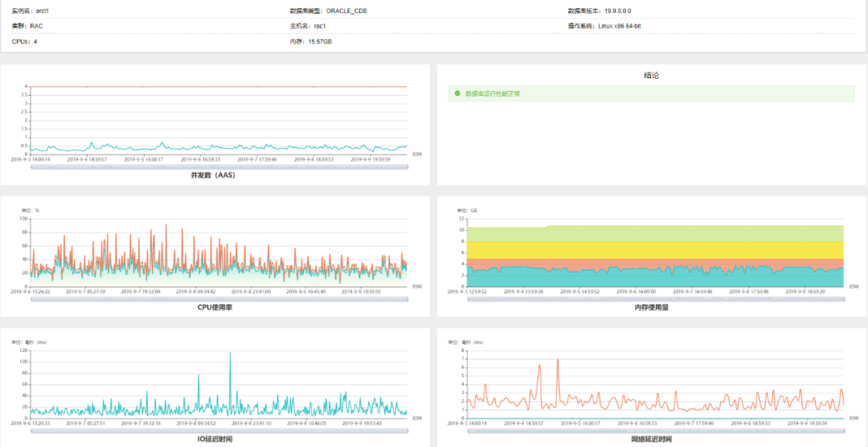The height and width of the screenshot is (447, 868).
Task: Click the zoom slider under 内存使用量 chart
Action: 656,299
